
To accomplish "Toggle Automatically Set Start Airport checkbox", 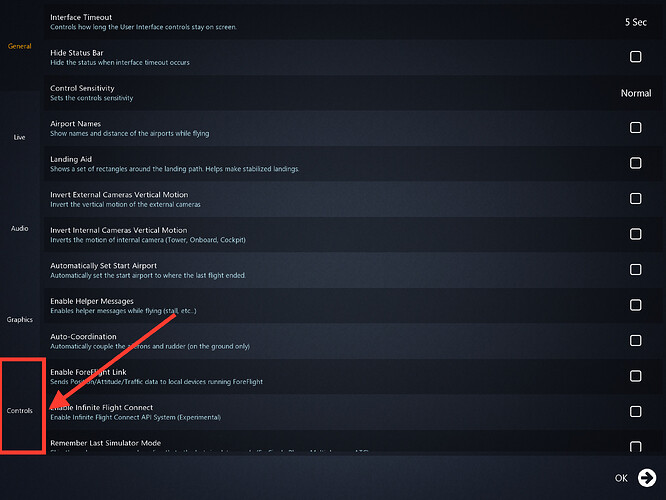I will click(x=635, y=269).
